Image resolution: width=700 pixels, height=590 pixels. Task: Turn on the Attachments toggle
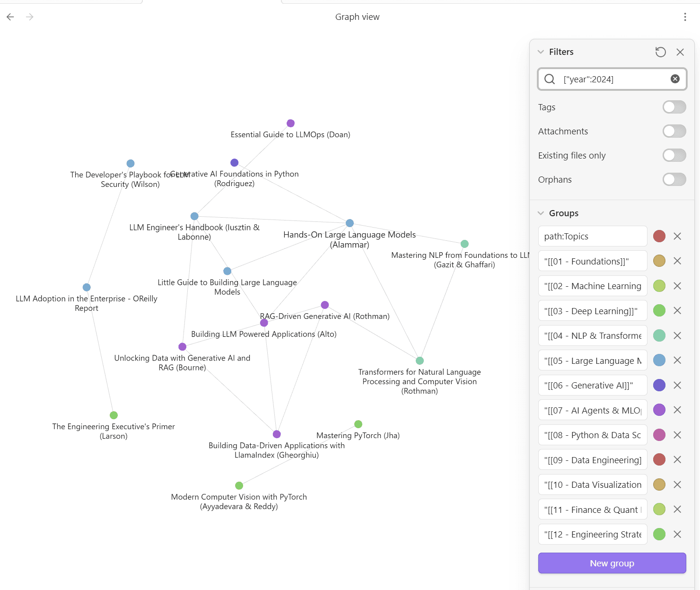tap(674, 131)
